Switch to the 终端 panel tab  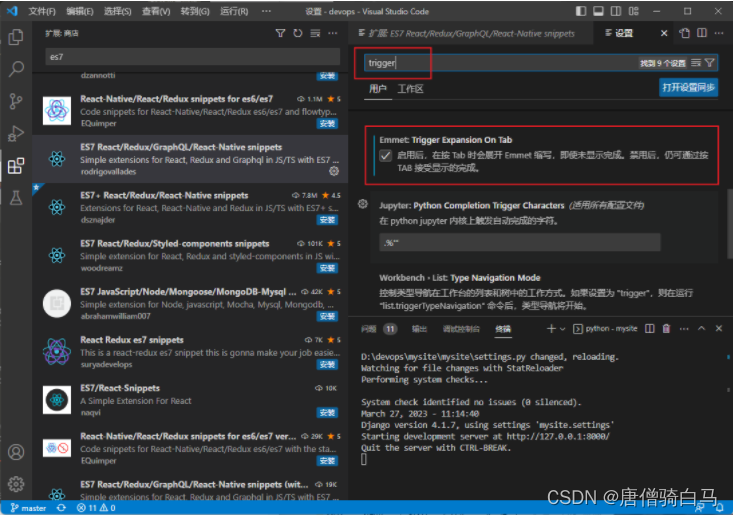click(x=503, y=329)
